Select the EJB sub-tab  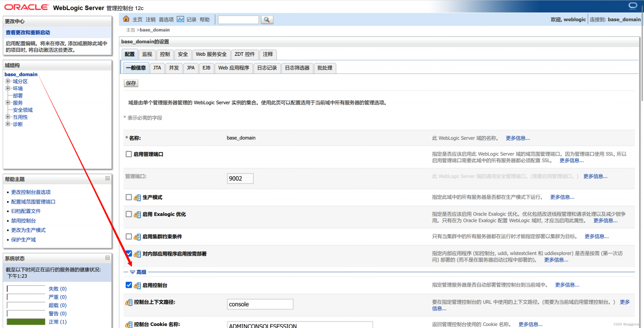(x=206, y=68)
